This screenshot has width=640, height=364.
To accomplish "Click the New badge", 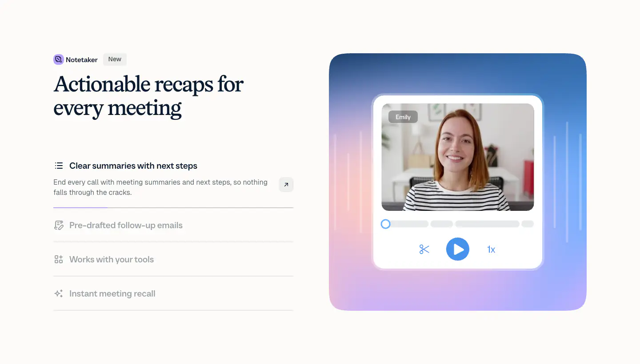I will 115,59.
